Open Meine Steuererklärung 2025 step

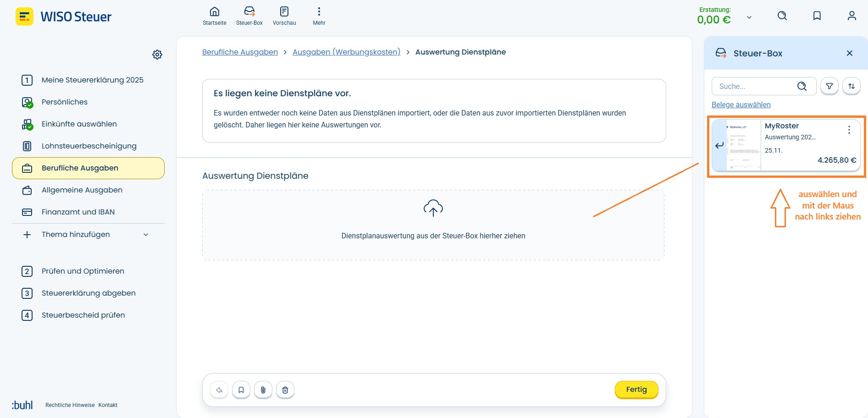pos(88,80)
